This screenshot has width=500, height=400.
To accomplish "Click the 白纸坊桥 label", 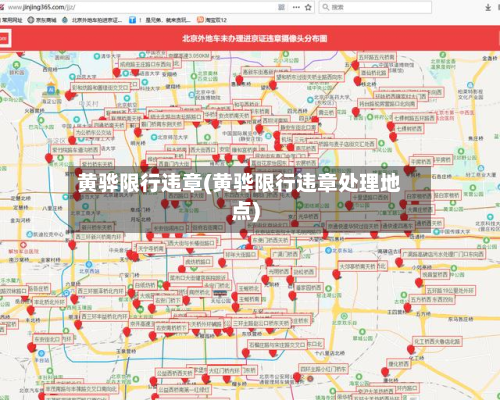I will pyautogui.click(x=145, y=285).
